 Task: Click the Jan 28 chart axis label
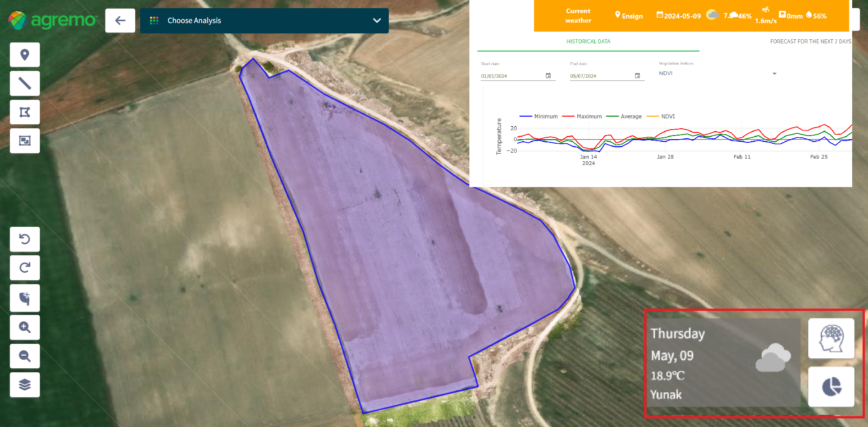[x=665, y=157]
